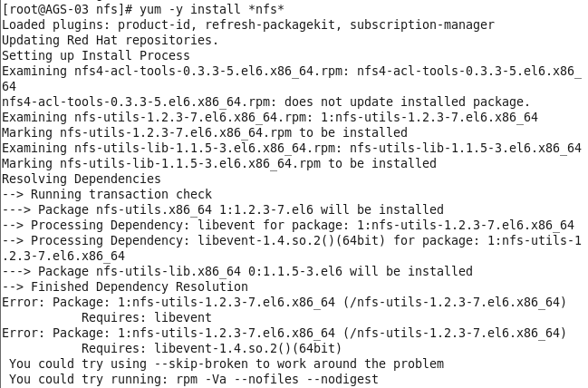Click the "Marking nfs-utils-1.2.3-7" line
This screenshot has height=388, width=588.
[x=204, y=132]
